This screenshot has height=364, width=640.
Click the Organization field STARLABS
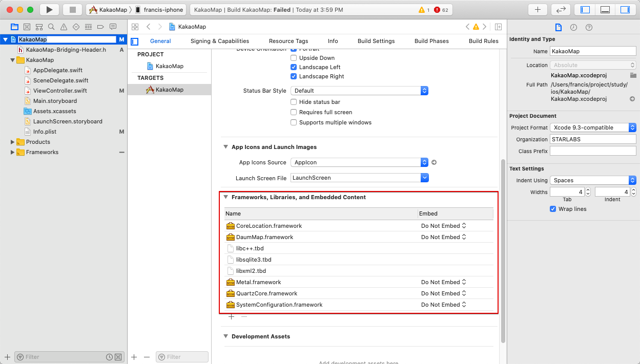(x=593, y=139)
